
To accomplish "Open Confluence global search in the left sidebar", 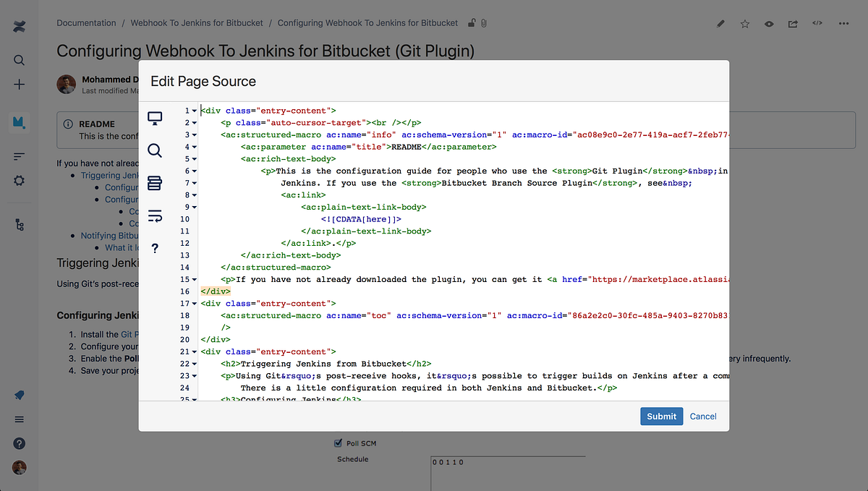I will point(19,60).
